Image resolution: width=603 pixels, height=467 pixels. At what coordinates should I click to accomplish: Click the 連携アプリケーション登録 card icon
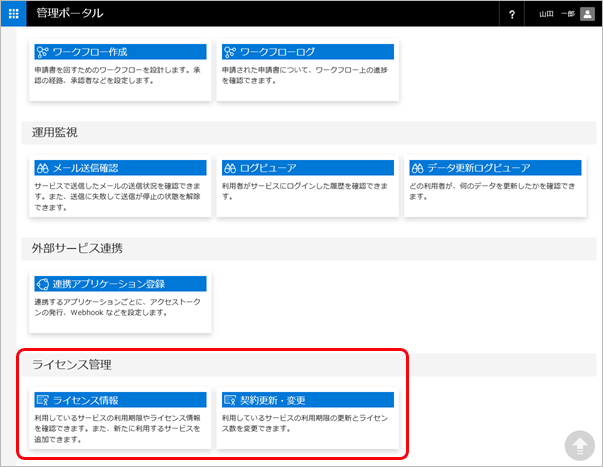[42, 284]
